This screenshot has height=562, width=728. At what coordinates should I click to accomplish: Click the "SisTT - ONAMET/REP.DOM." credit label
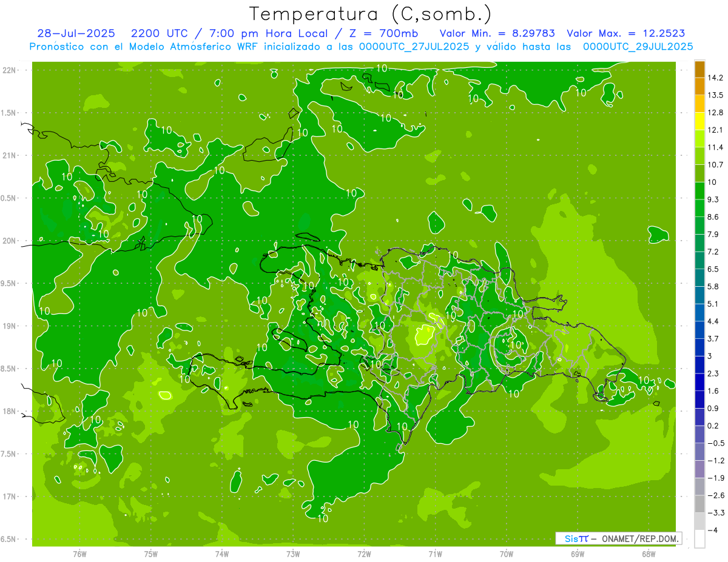pyautogui.click(x=619, y=538)
